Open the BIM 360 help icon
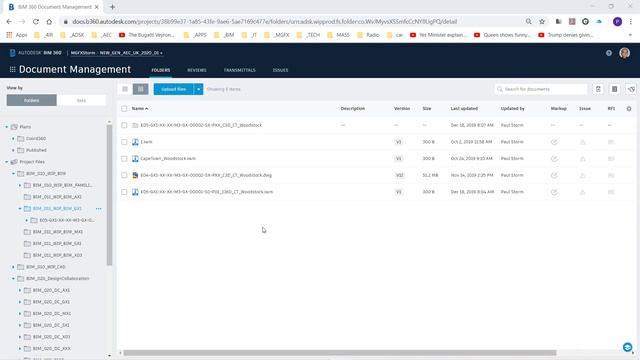Screen dimensions: 640x360 pos(609,53)
